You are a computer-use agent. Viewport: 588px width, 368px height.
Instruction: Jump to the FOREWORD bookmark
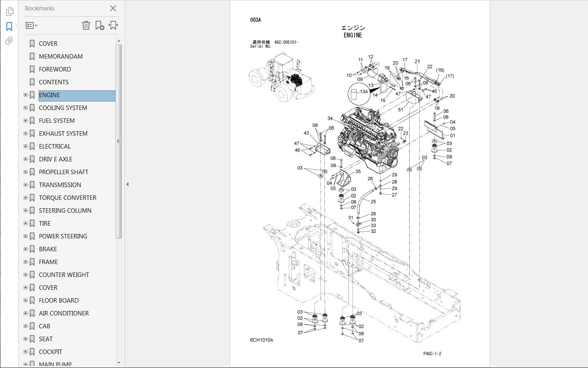(55, 69)
